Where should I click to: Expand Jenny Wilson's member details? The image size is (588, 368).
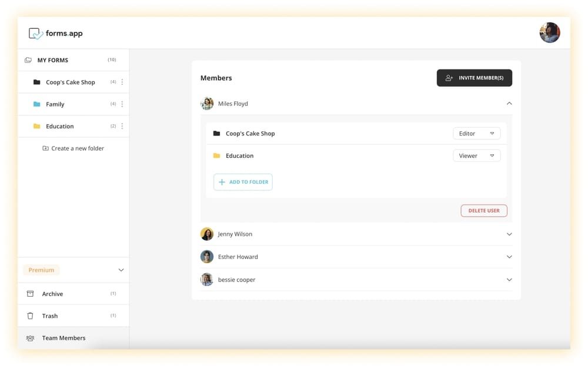click(x=509, y=234)
